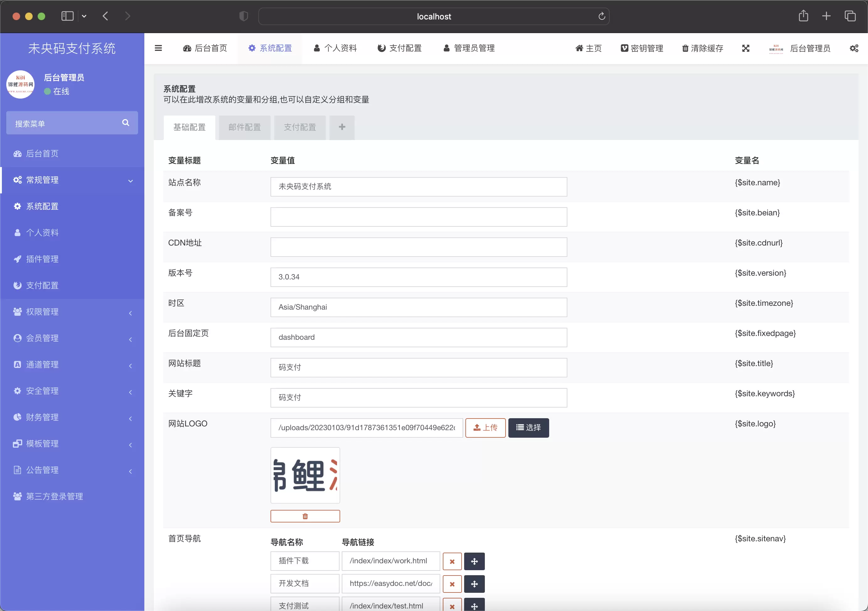This screenshot has width=868, height=611.
Task: Add a new config group with the plus tab
Action: point(342,127)
